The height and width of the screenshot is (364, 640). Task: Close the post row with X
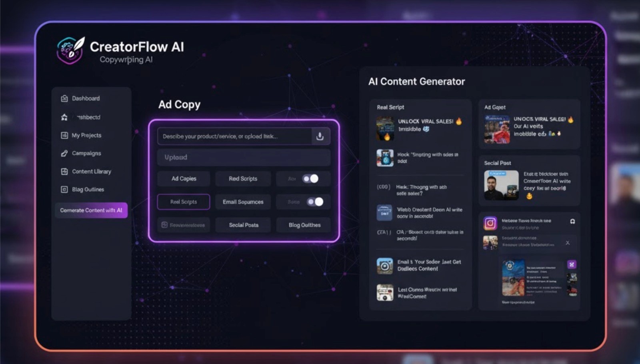click(x=568, y=243)
